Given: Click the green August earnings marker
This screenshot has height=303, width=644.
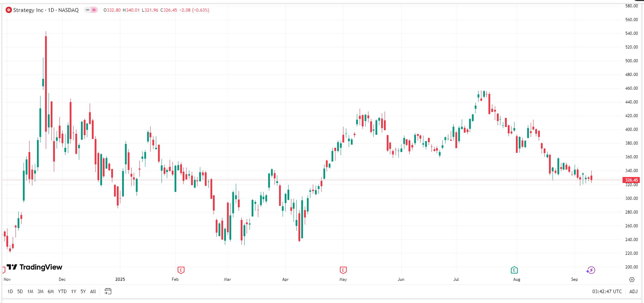Looking at the screenshot, I should pos(514,270).
